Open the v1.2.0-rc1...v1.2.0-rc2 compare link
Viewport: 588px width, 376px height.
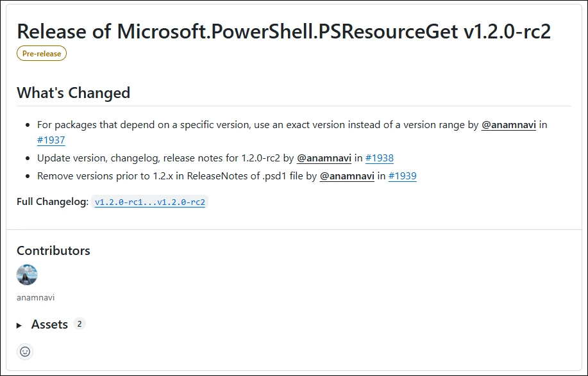pos(150,202)
